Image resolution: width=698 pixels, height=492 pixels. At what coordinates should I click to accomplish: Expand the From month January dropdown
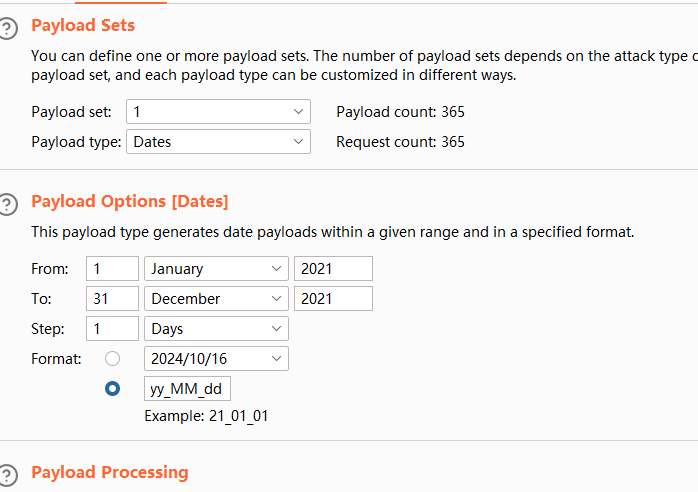point(217,269)
